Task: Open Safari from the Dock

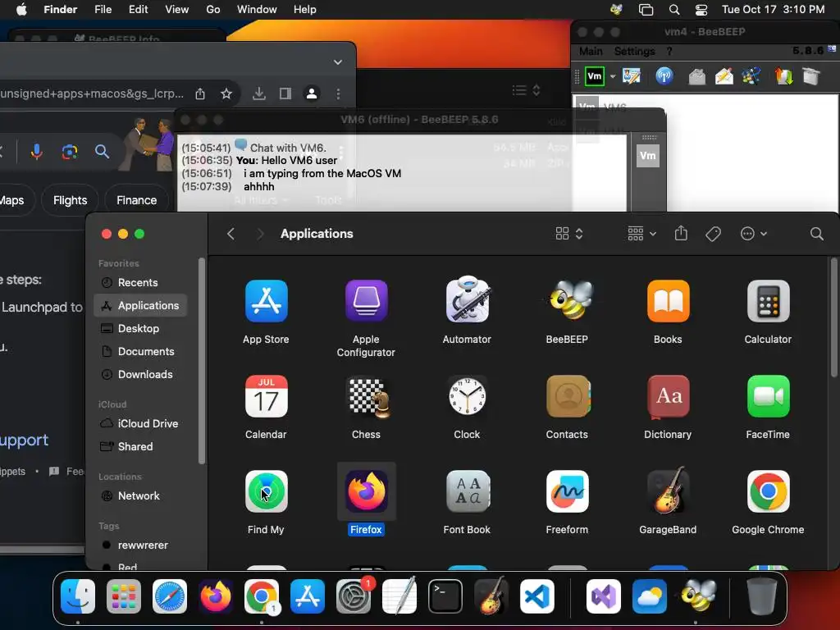Action: pyautogui.click(x=170, y=596)
